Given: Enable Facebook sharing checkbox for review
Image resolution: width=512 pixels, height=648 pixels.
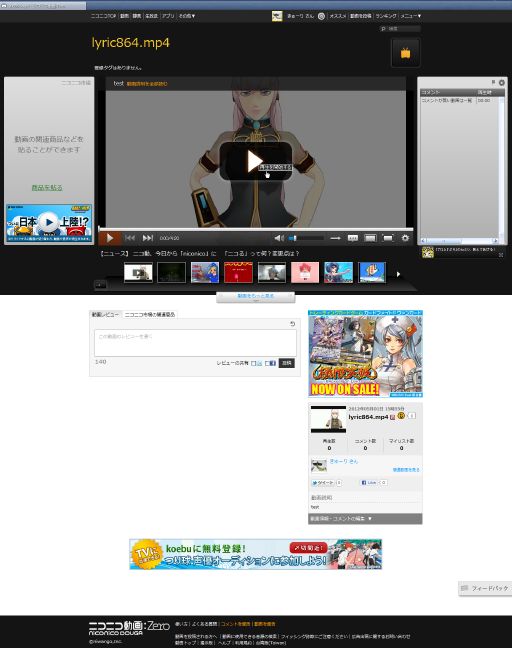Looking at the screenshot, I should 267,363.
